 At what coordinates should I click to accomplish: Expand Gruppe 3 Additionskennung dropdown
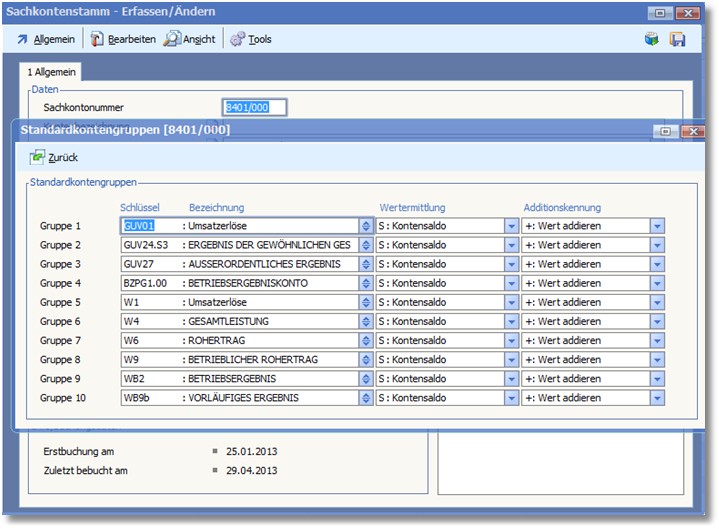[x=657, y=264]
